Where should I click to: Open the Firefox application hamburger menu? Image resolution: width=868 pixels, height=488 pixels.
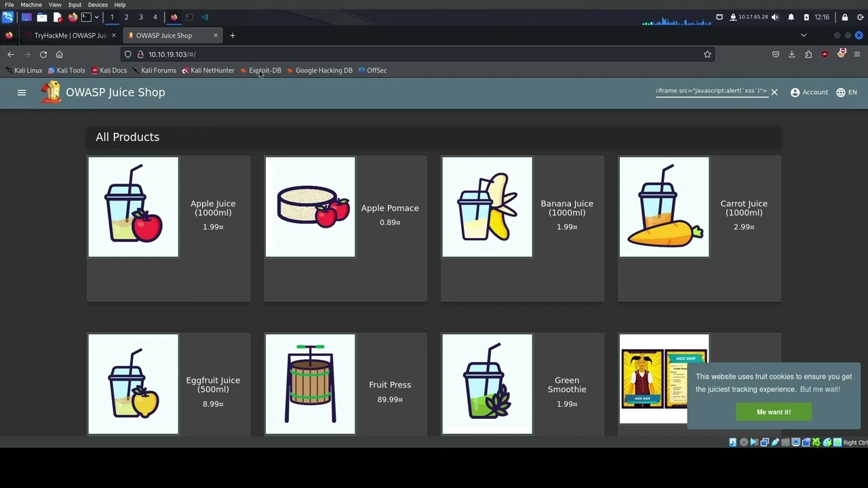[857, 54]
